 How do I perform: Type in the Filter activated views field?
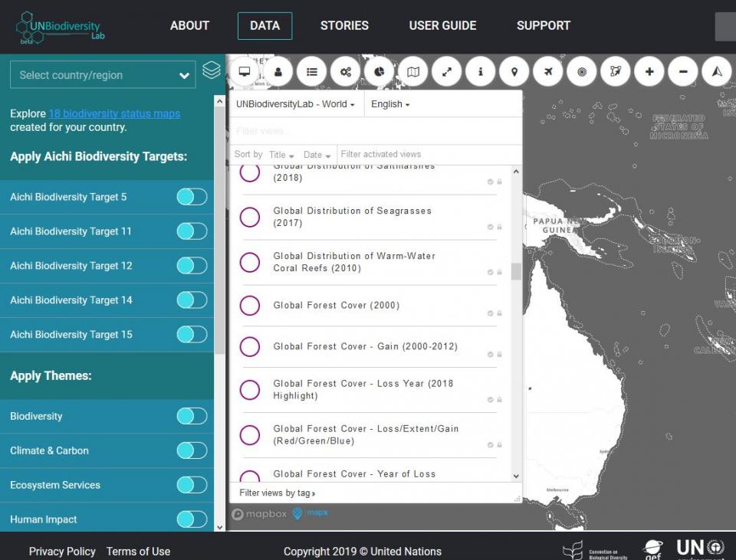point(391,154)
